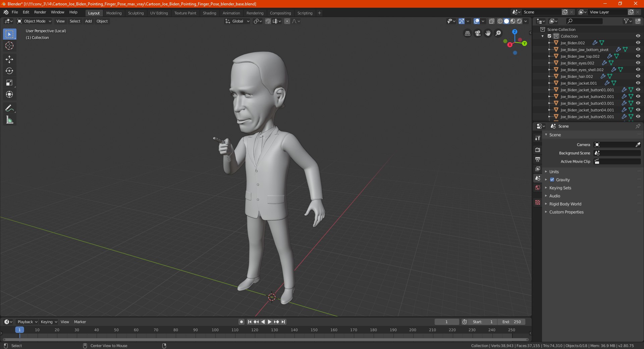Switch to camera view icon

(x=478, y=33)
